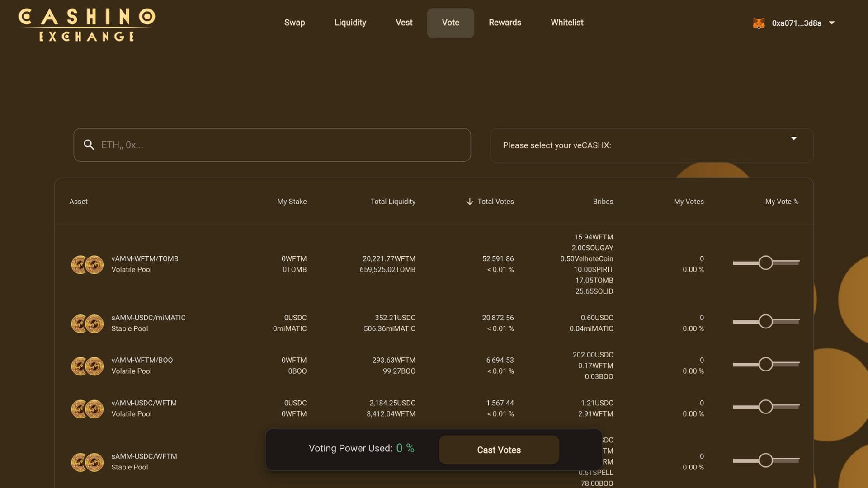The height and width of the screenshot is (488, 868).
Task: Click the MetaMask fox wallet icon
Action: pos(759,23)
